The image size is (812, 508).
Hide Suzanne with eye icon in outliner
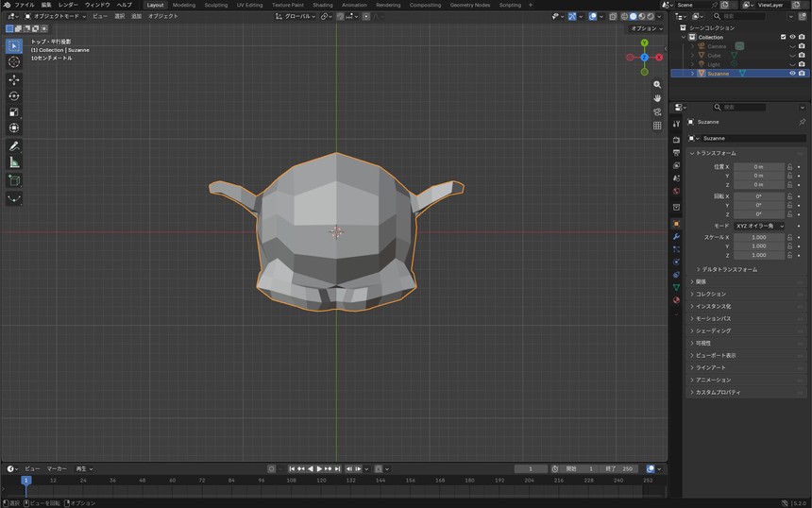792,74
